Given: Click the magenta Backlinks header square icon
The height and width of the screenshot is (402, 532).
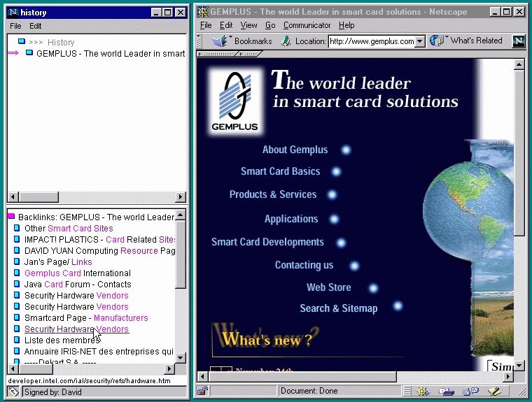Looking at the screenshot, I should point(11,216).
